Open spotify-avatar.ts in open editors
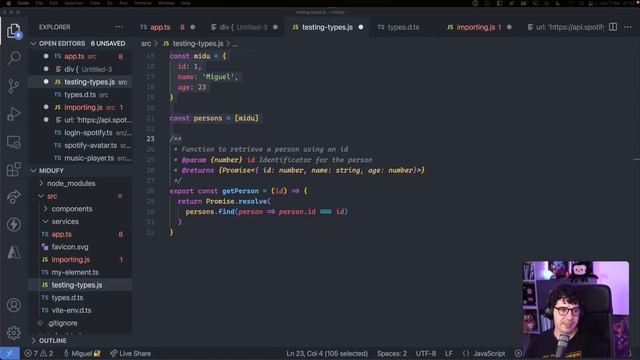Image resolution: width=640 pixels, height=360 pixels. [x=80, y=145]
